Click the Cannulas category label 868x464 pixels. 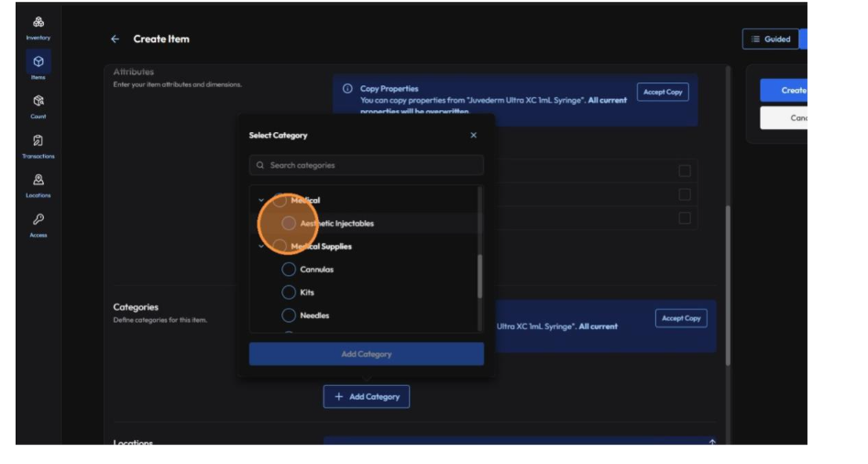click(316, 270)
